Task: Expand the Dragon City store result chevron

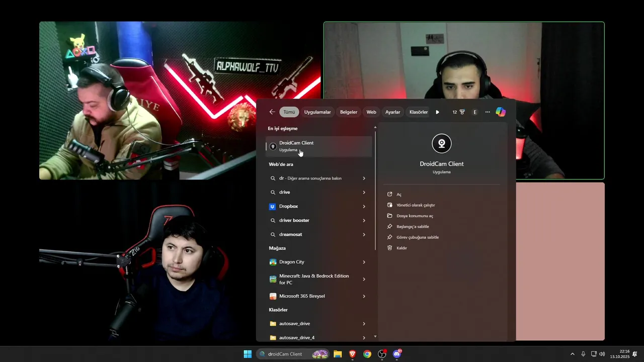Action: (x=364, y=262)
